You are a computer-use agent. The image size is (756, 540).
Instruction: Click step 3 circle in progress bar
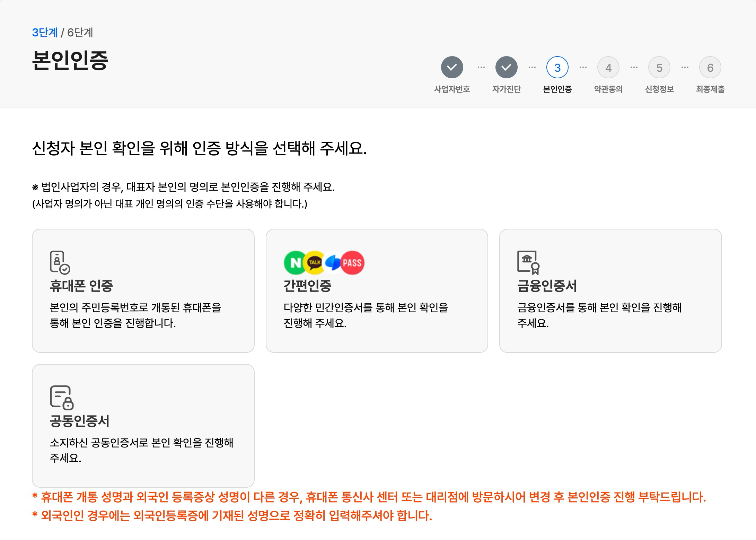pyautogui.click(x=557, y=67)
